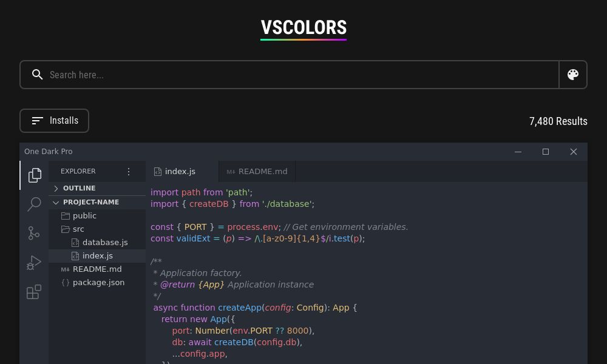Click the '// Get environment variables.' comment
This screenshot has width=607, height=364.
pyautogui.click(x=346, y=227)
